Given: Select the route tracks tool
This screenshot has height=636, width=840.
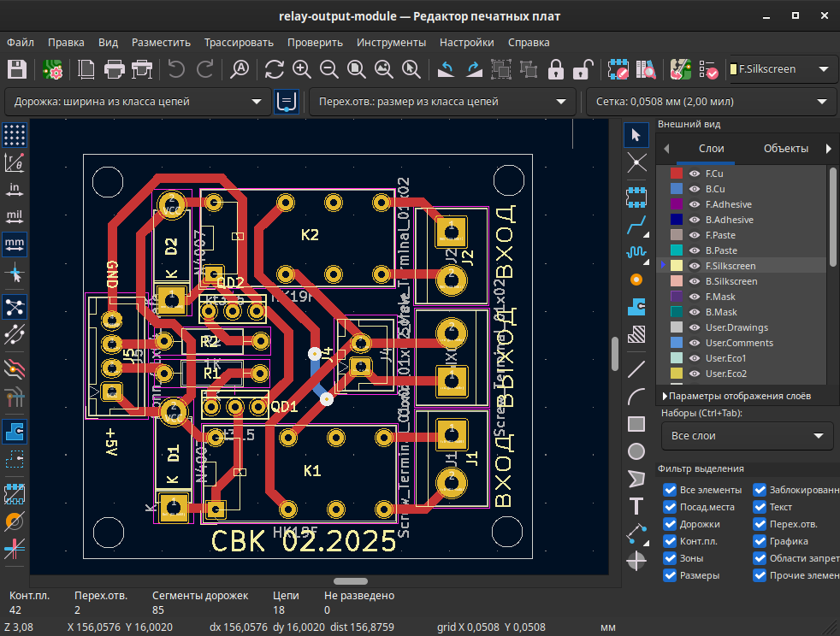Looking at the screenshot, I should click(x=636, y=226).
